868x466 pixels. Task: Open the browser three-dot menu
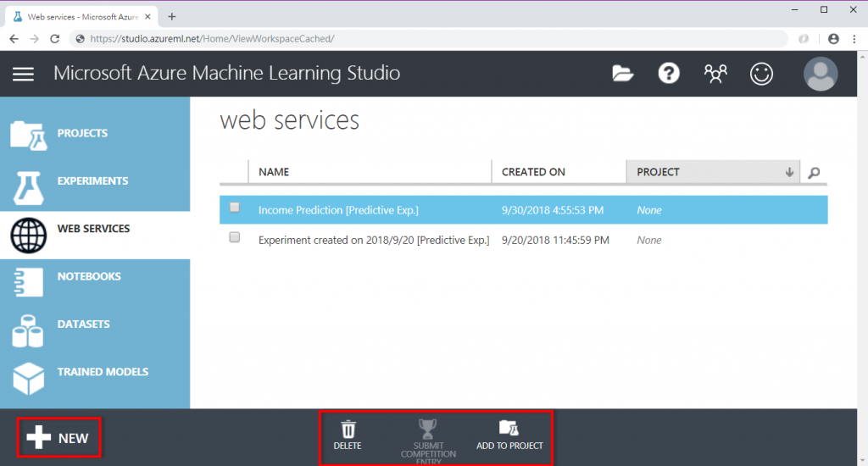(x=854, y=39)
